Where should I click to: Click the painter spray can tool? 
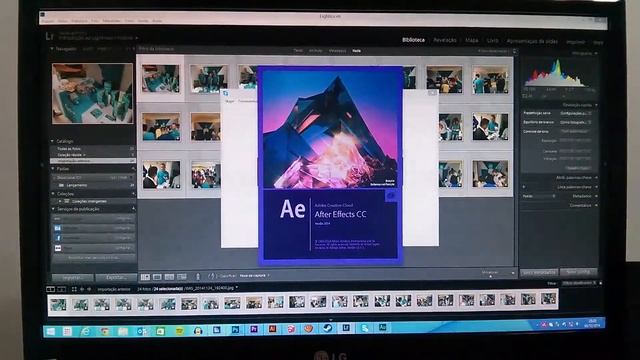point(198,277)
